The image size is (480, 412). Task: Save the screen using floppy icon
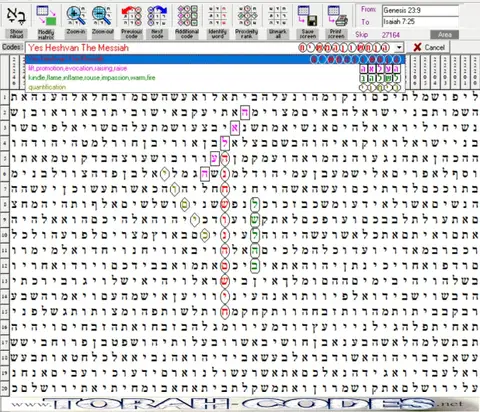pyautogui.click(x=307, y=16)
